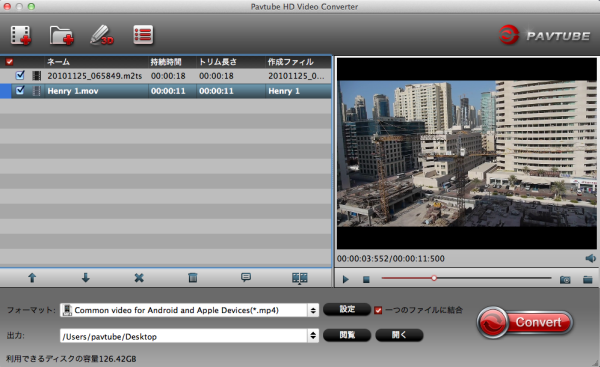This screenshot has height=367, width=600.
Task: Open the snapshot folder icon
Action: coord(588,280)
